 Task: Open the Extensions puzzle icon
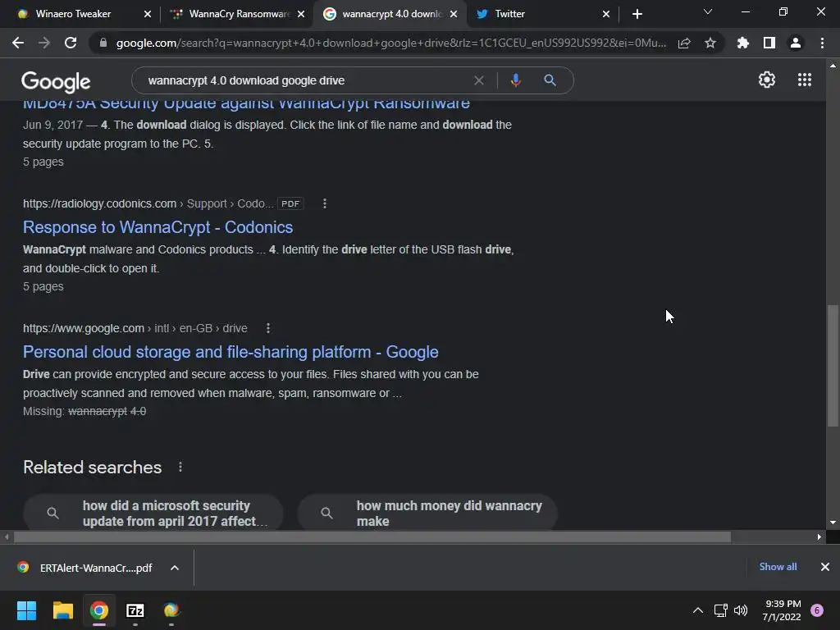coord(742,43)
